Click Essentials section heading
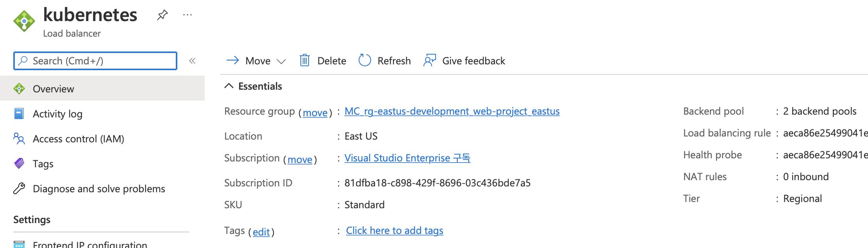The height and width of the screenshot is (248, 868). [260, 86]
